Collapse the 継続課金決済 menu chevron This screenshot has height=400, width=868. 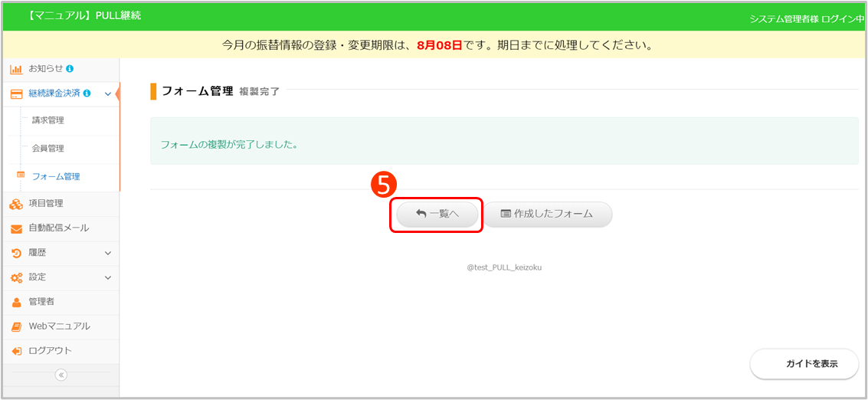108,93
